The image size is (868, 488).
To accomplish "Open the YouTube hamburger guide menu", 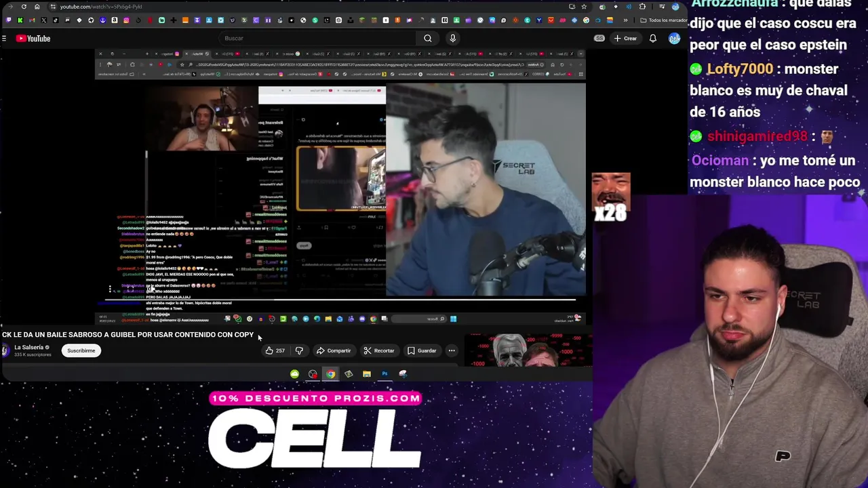I will 4,39.
